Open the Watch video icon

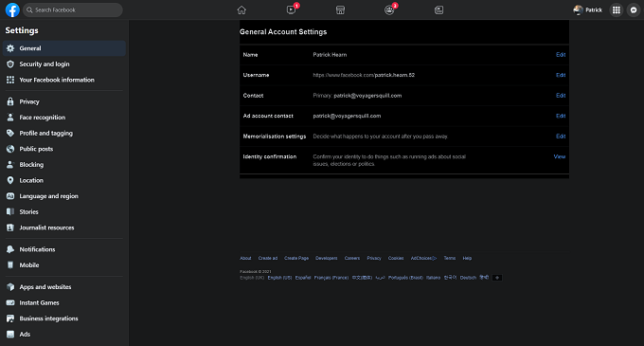[x=291, y=9]
